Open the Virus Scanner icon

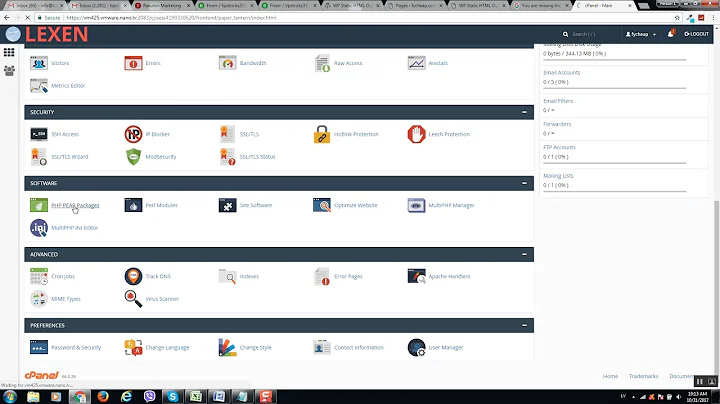(133, 298)
